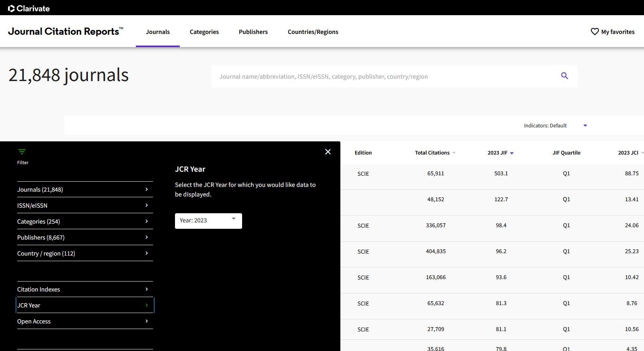Click the 13.41 JCI value

coord(632,199)
